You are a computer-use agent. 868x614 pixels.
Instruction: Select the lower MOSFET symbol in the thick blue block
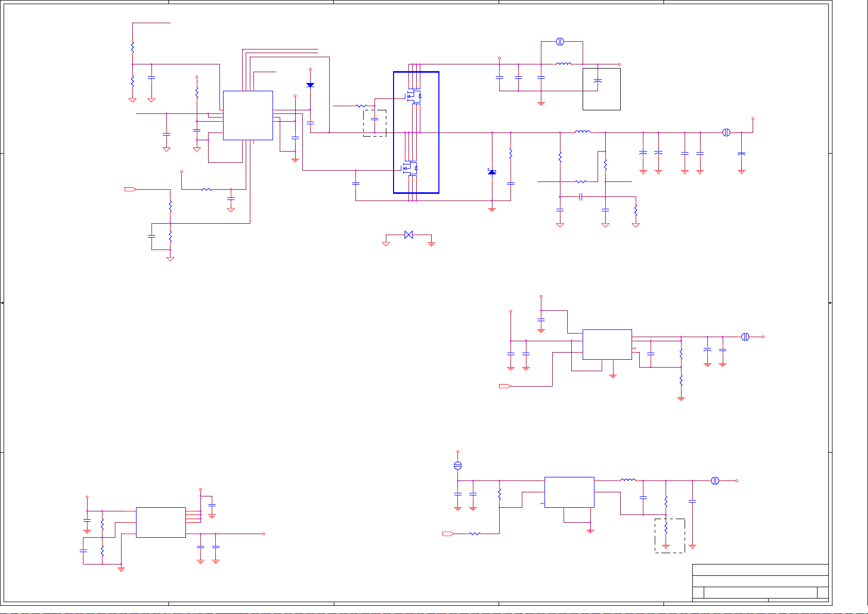pos(411,168)
